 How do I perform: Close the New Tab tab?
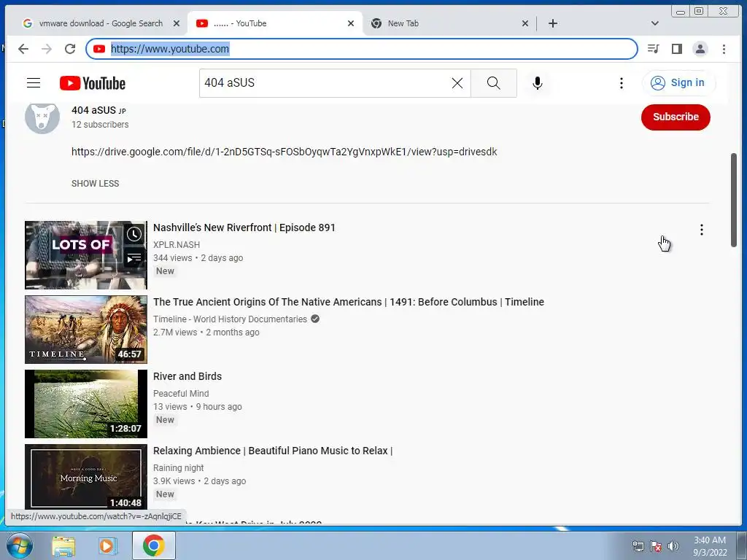525,23
